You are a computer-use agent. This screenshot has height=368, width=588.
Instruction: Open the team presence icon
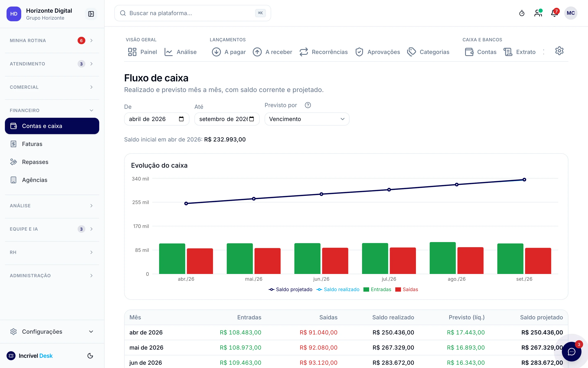[x=538, y=13]
